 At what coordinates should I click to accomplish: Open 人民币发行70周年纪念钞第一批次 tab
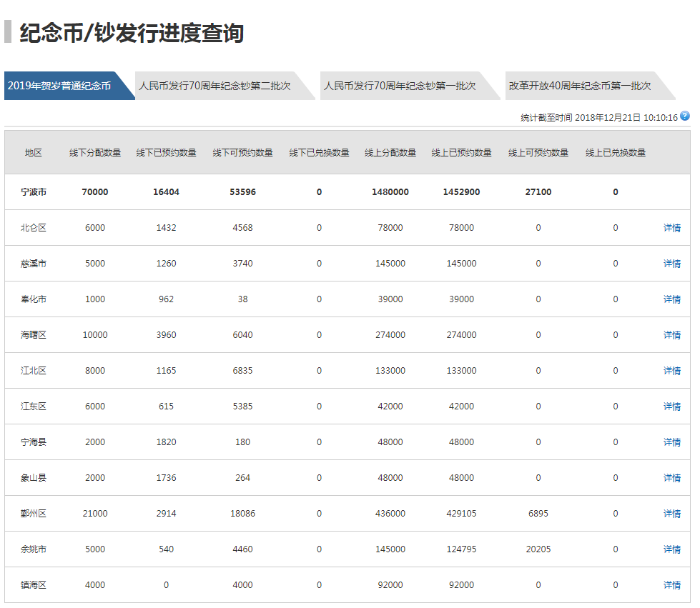tap(400, 86)
